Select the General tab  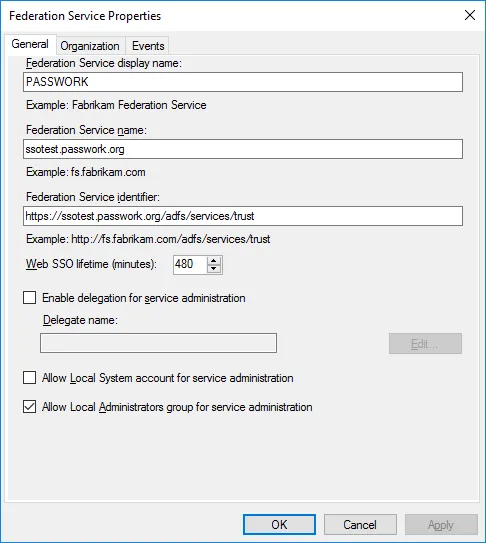point(30,44)
